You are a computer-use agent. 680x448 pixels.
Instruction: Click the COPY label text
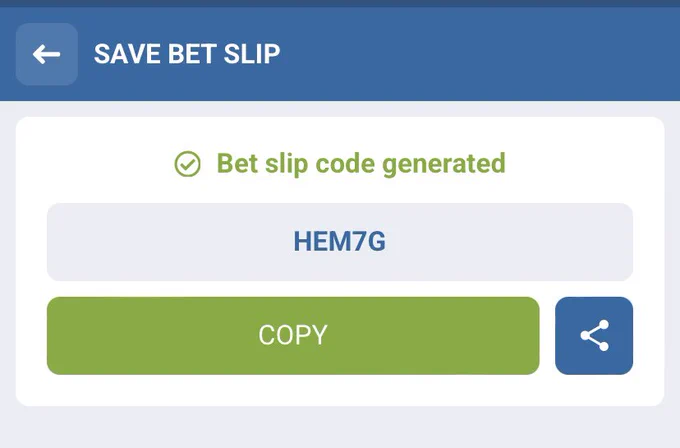point(293,335)
